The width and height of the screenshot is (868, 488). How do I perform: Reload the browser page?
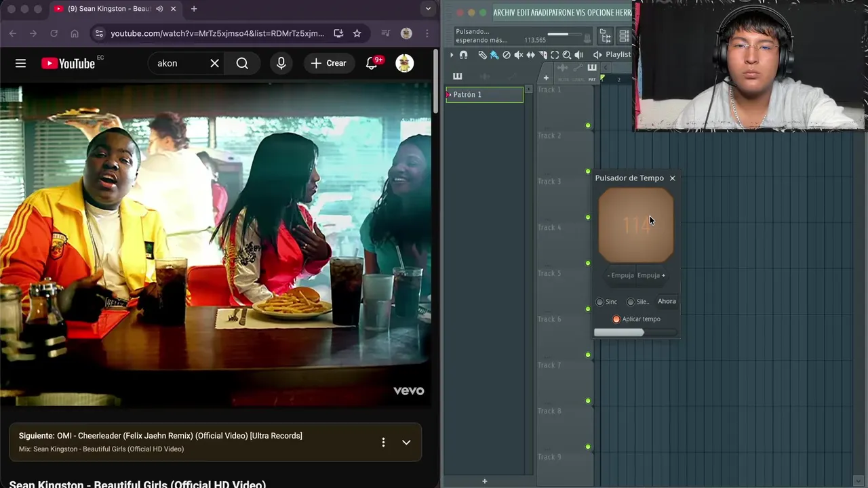point(54,33)
